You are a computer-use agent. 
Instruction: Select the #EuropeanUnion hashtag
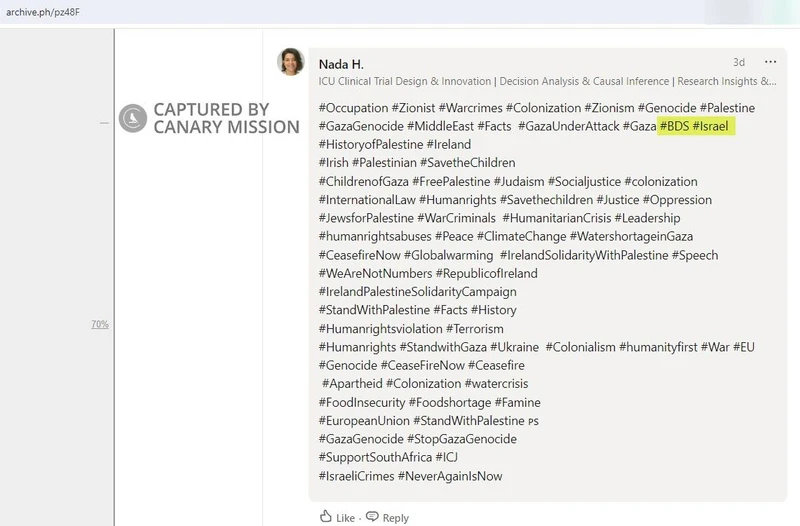point(363,421)
